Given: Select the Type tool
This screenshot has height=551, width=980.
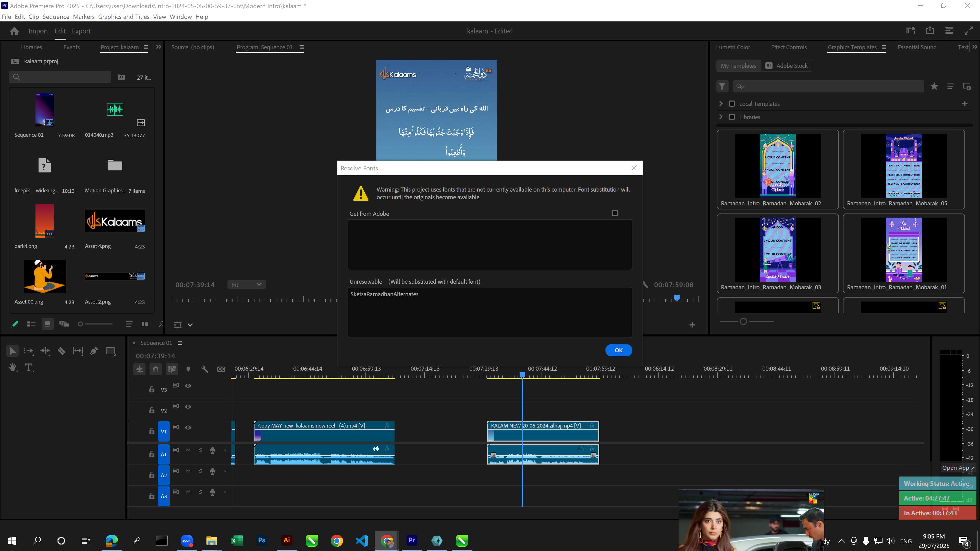Looking at the screenshot, I should click(29, 367).
